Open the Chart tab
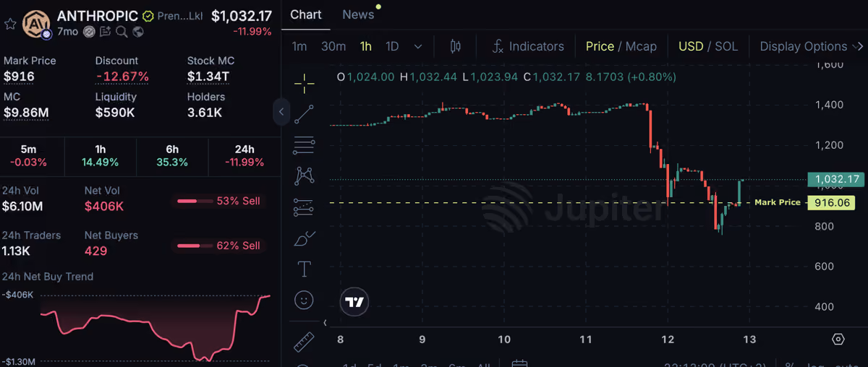The height and width of the screenshot is (367, 868). pyautogui.click(x=306, y=14)
